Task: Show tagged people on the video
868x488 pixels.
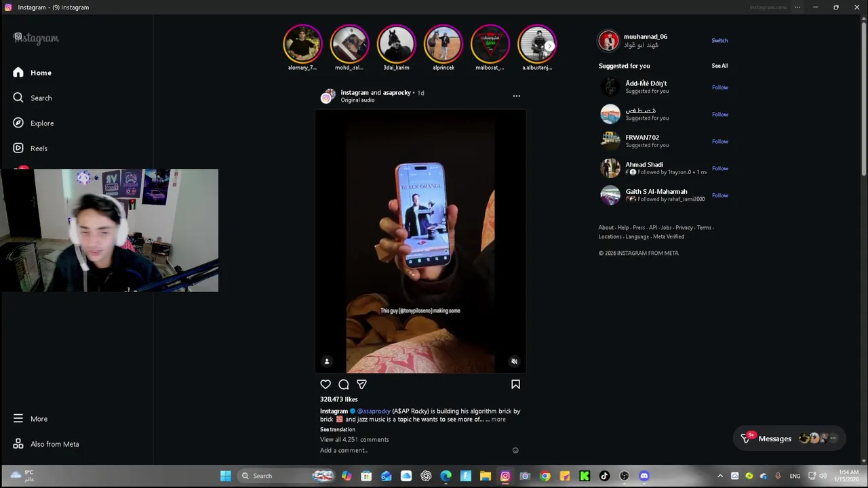Action: tap(326, 361)
